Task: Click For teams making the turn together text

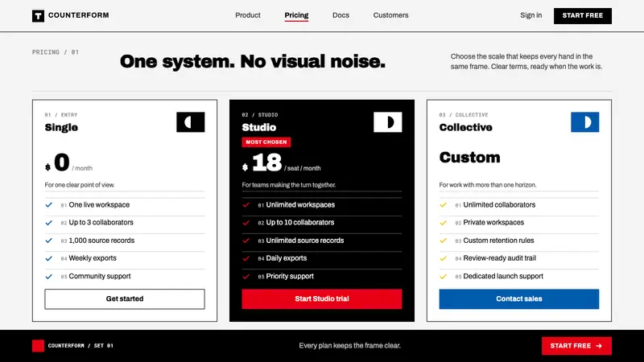Action: 289,185
